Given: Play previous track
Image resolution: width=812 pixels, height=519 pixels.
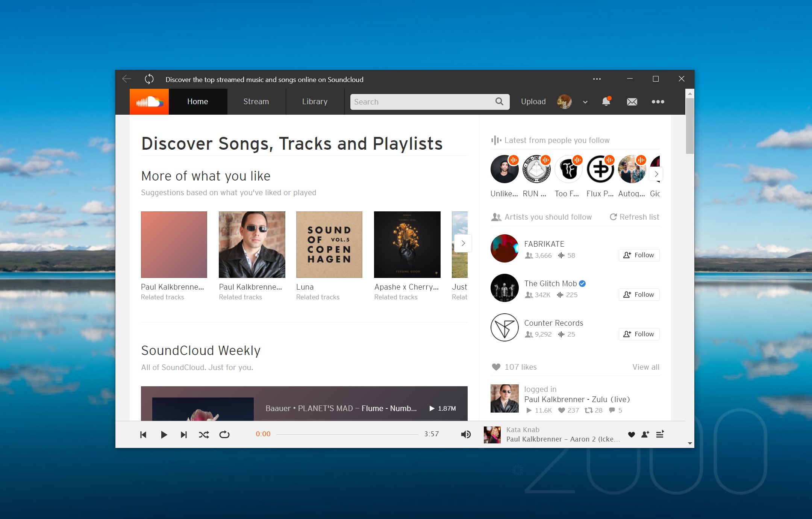Looking at the screenshot, I should coord(143,435).
